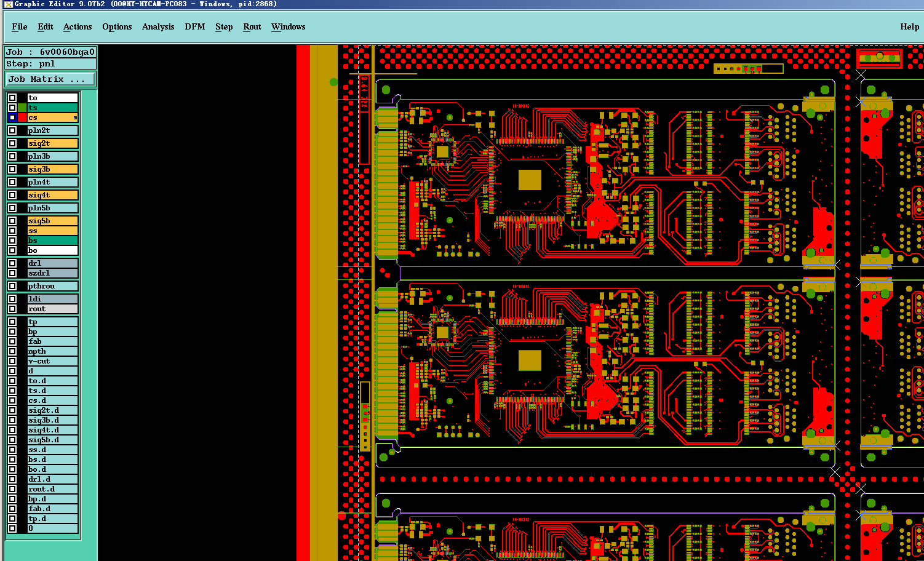Screen dimensions: 924x561
Task: Select the drl.d layer row
Action: (52, 479)
